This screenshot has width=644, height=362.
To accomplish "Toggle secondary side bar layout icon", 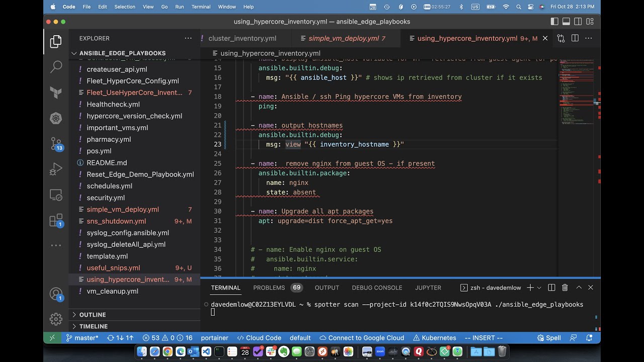I will pyautogui.click(x=578, y=22).
